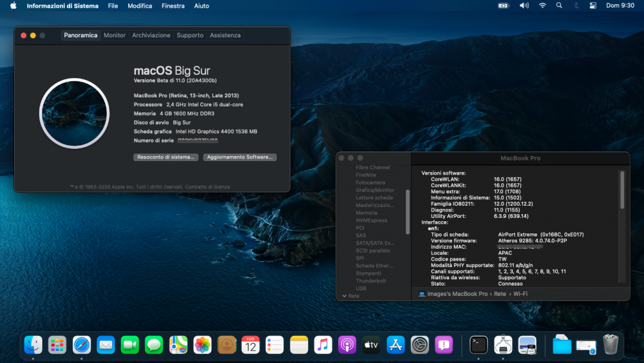Open the Apple menu
This screenshot has width=644, height=363.
[13, 6]
